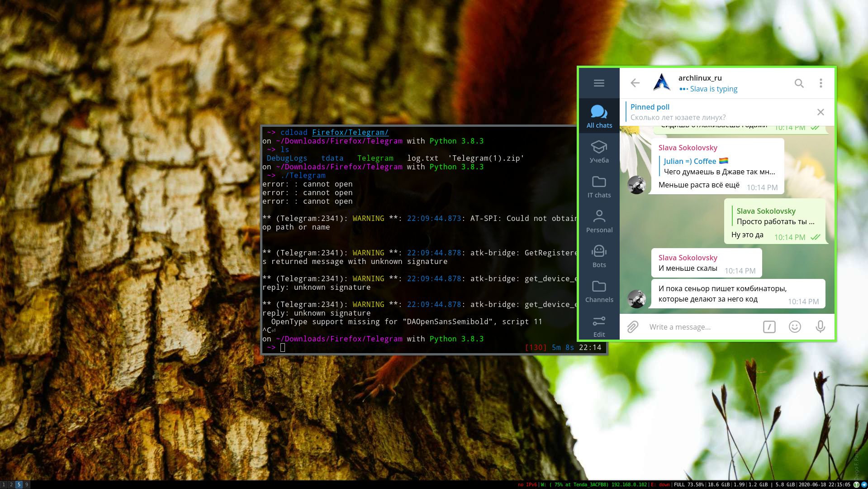Open the Personal chat folder
The width and height of the screenshot is (868, 489).
click(599, 221)
